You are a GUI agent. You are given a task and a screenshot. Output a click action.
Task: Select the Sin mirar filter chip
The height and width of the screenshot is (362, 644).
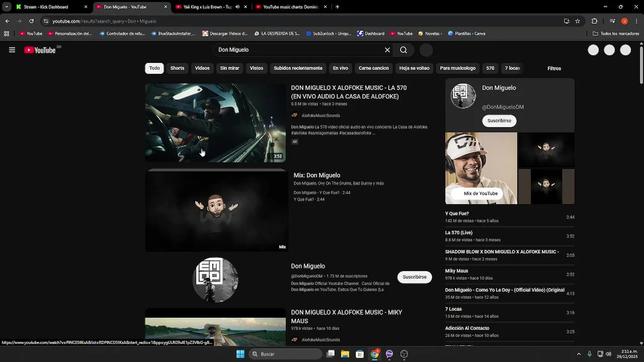tap(229, 68)
